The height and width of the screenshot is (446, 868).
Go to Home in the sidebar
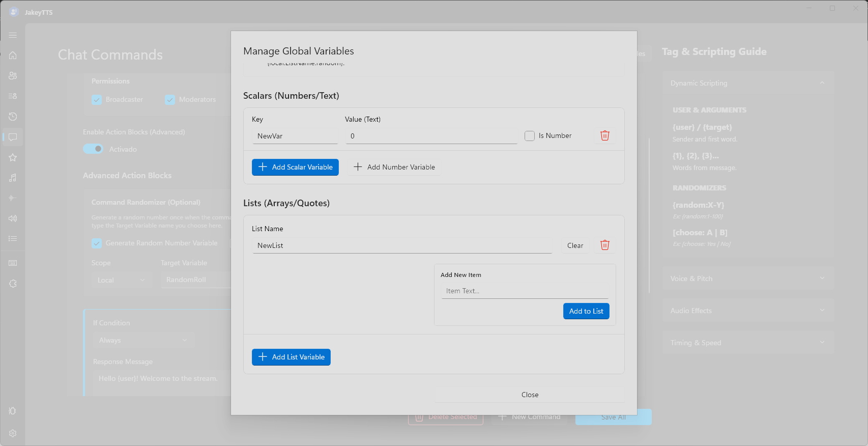13,55
